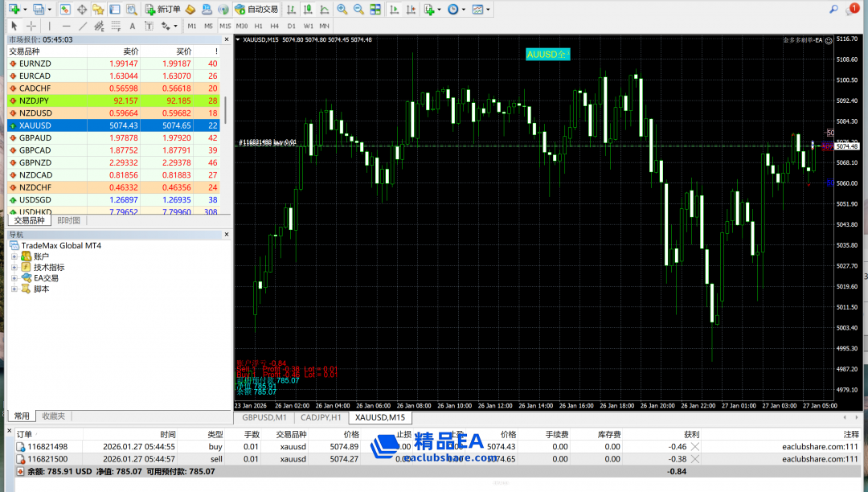
Task: Switch chart to M15 timeframe
Action: [x=224, y=26]
